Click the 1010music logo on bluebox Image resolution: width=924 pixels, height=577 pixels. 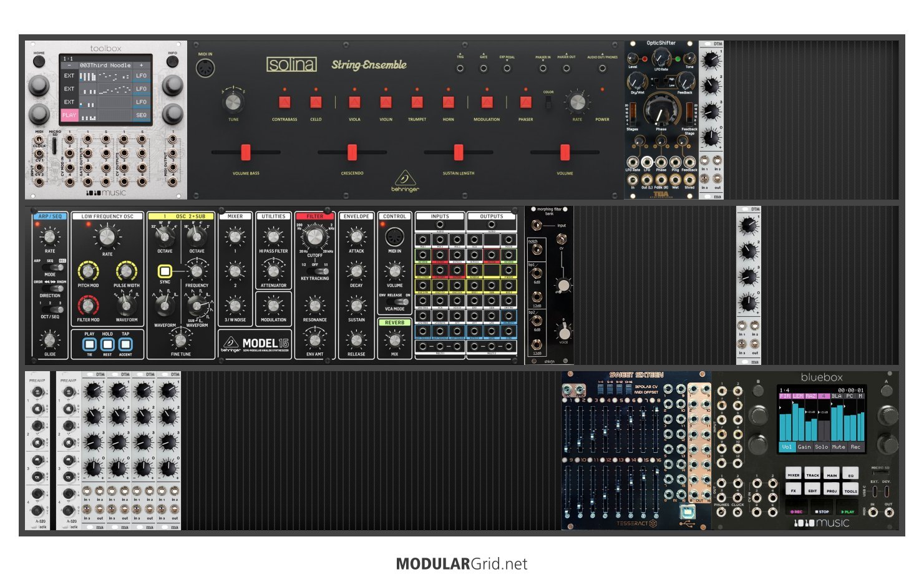(x=822, y=523)
